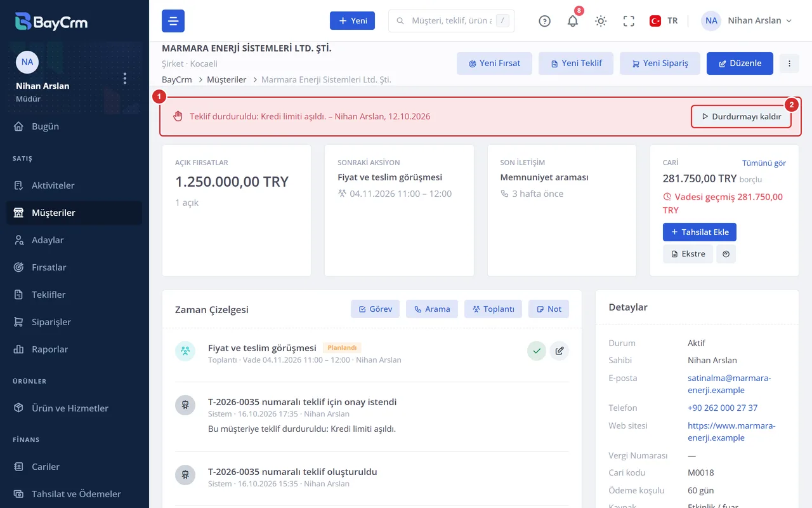Mark Fiyat ve teslim görüşmesi as completed
812x508 pixels.
click(x=537, y=351)
